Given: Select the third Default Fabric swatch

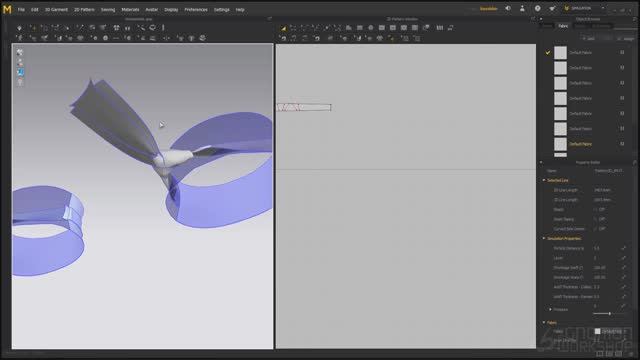Looking at the screenshot, I should pyautogui.click(x=560, y=83).
